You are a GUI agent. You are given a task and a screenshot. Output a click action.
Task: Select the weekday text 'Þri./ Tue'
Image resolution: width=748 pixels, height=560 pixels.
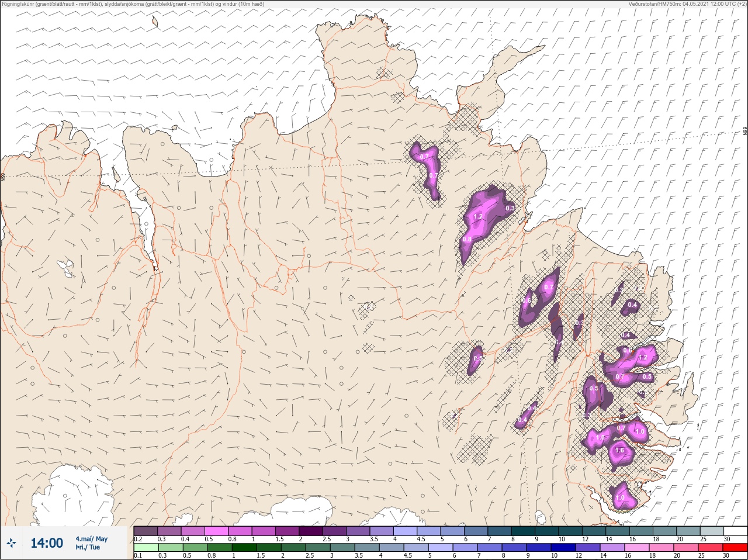click(x=88, y=547)
